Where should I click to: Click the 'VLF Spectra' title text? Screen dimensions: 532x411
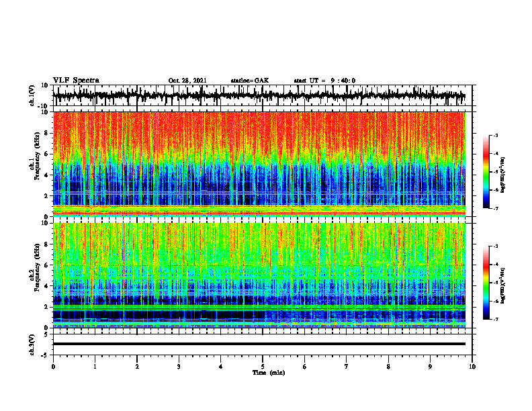[76, 81]
